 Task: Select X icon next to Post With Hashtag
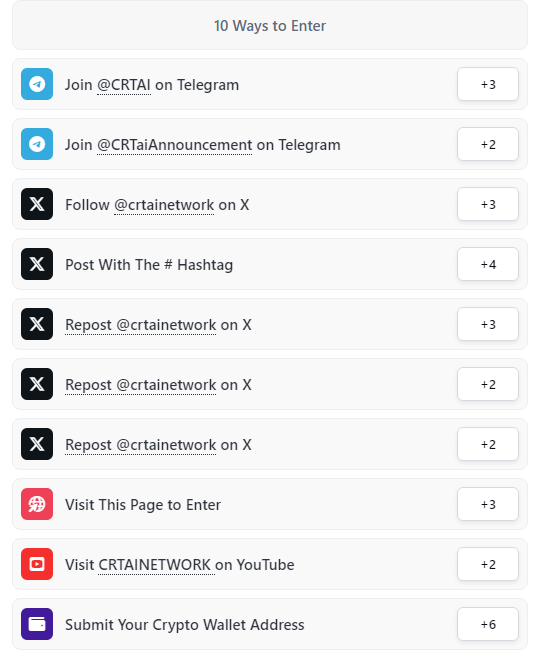coord(37,264)
